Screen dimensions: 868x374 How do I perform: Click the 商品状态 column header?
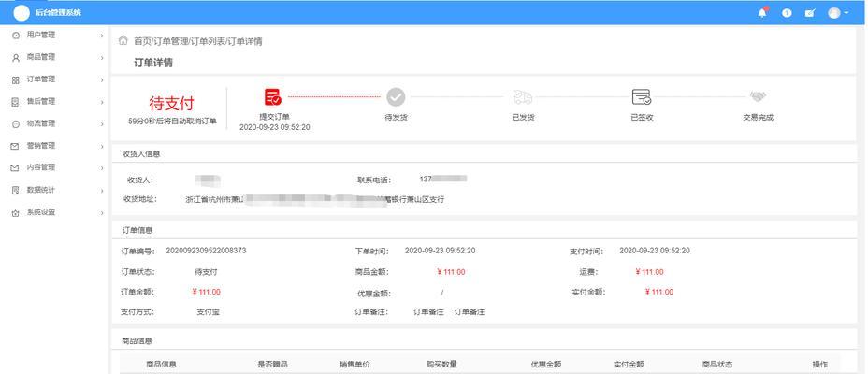pyautogui.click(x=717, y=365)
